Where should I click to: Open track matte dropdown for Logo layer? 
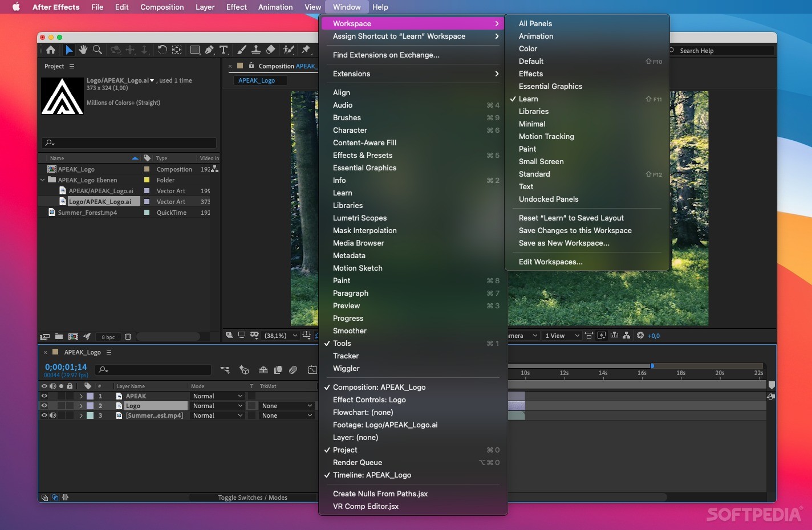[287, 406]
